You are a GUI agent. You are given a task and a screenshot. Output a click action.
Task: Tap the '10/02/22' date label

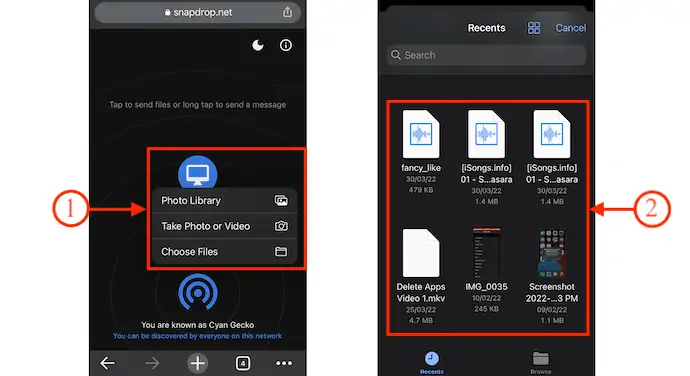pos(486,299)
